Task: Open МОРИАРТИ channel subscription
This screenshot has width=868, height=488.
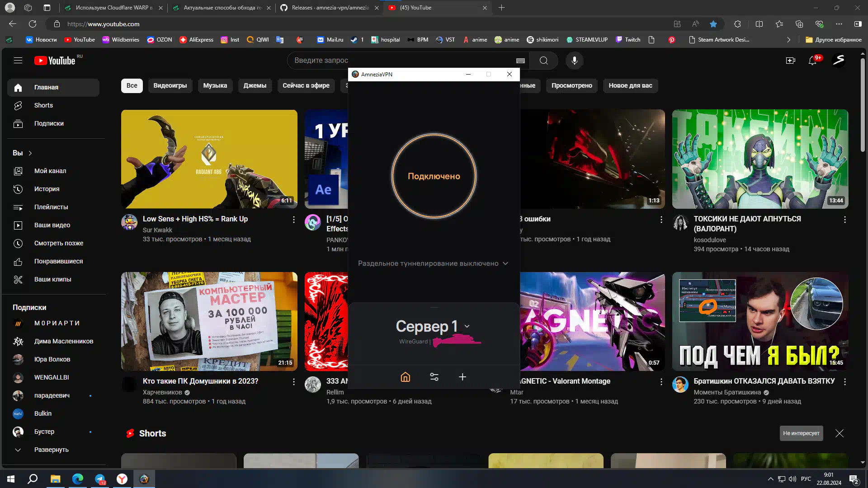Action: [53, 323]
